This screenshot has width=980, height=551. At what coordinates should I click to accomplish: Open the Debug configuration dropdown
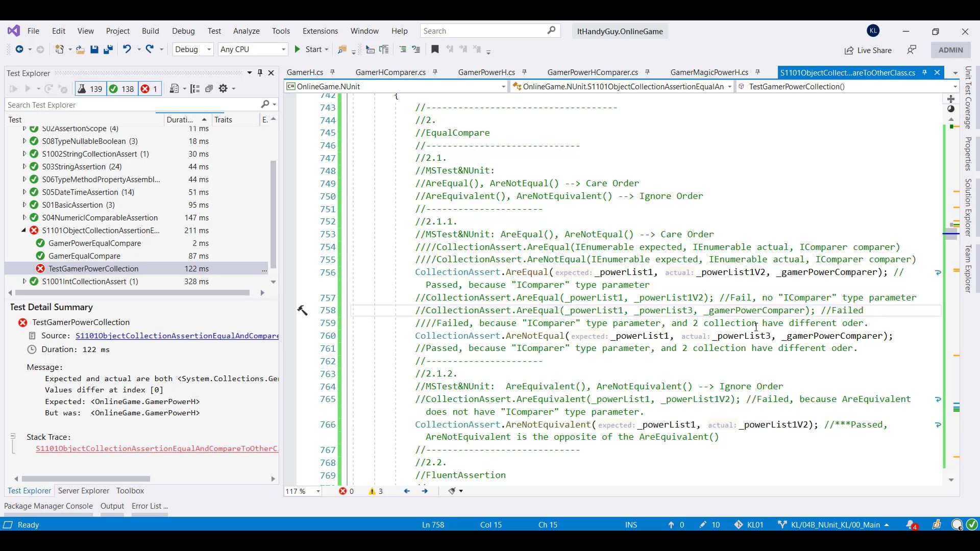point(193,49)
